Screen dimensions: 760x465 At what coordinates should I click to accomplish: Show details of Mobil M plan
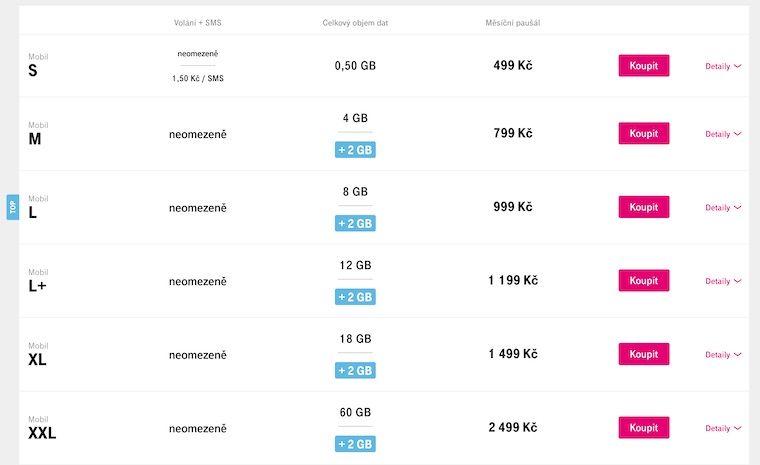tap(723, 134)
